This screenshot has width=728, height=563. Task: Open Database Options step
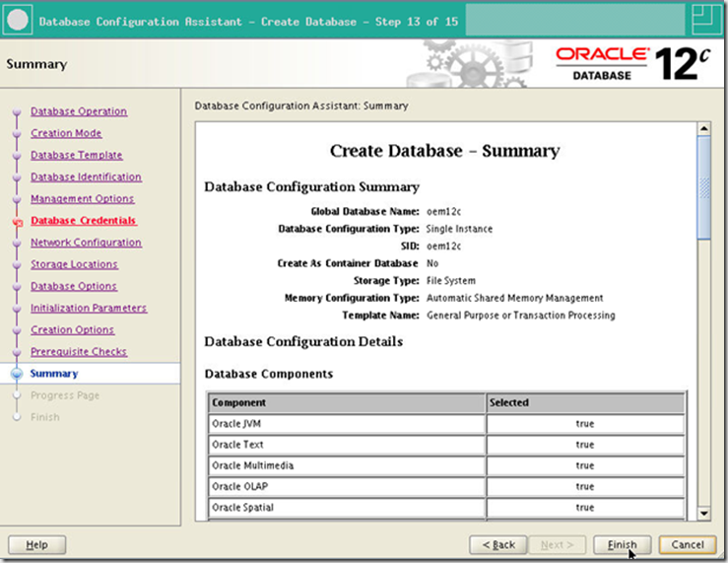[73, 286]
